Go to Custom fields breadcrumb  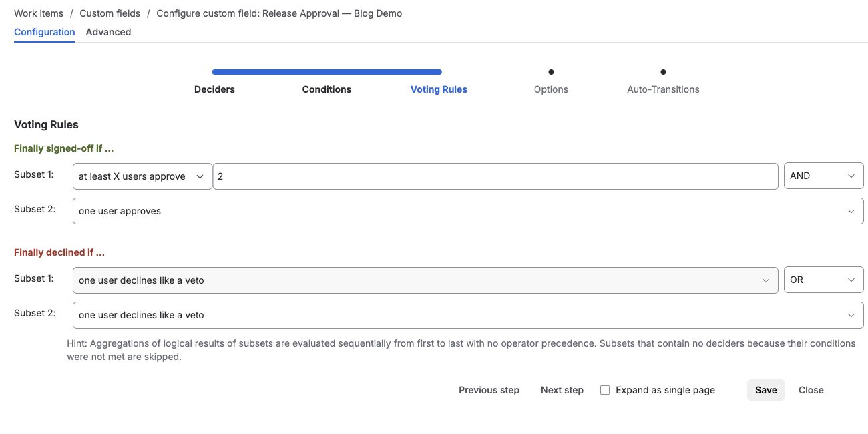point(110,13)
